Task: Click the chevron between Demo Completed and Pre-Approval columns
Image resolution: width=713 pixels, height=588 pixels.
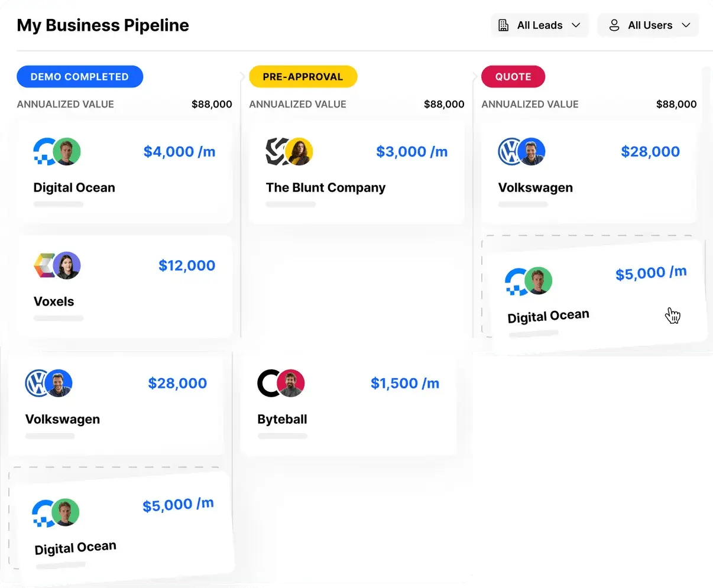Action: pos(241,76)
